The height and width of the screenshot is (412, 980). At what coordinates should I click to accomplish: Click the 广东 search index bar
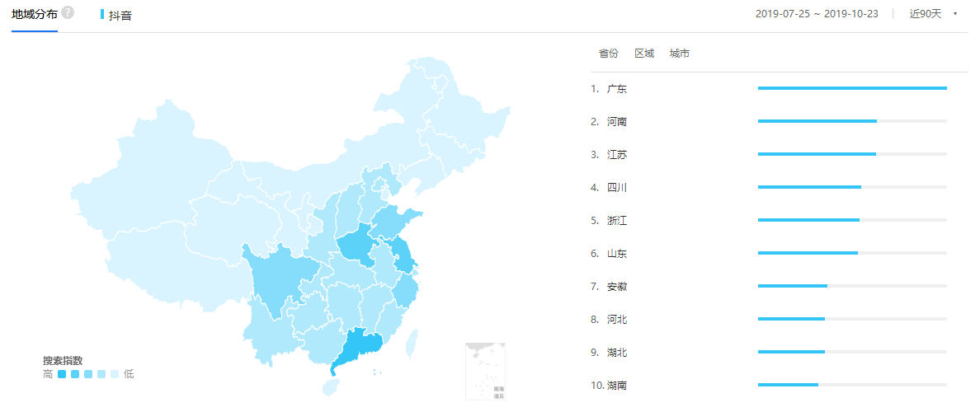tap(852, 88)
